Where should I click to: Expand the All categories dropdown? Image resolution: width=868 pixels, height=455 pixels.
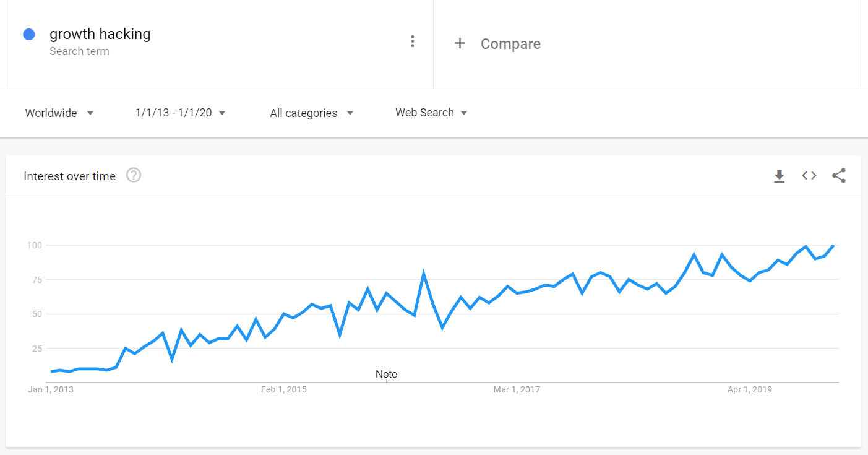coord(312,113)
